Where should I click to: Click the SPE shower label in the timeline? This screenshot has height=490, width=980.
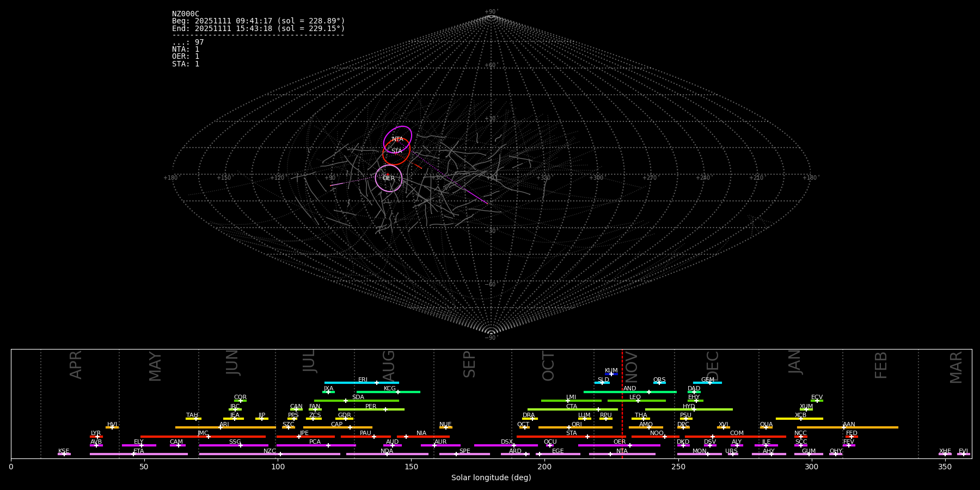point(464,451)
